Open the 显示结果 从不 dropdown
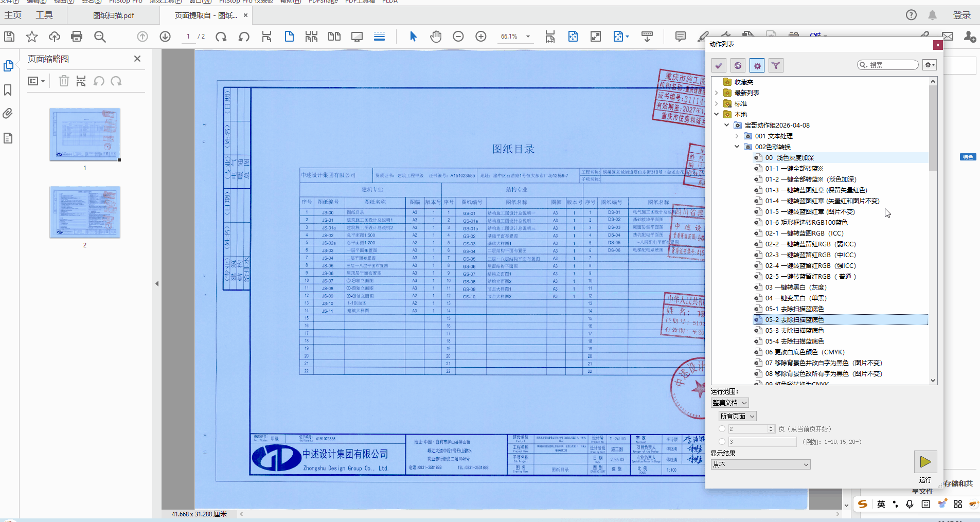Image resolution: width=980 pixels, height=522 pixels. [760, 464]
